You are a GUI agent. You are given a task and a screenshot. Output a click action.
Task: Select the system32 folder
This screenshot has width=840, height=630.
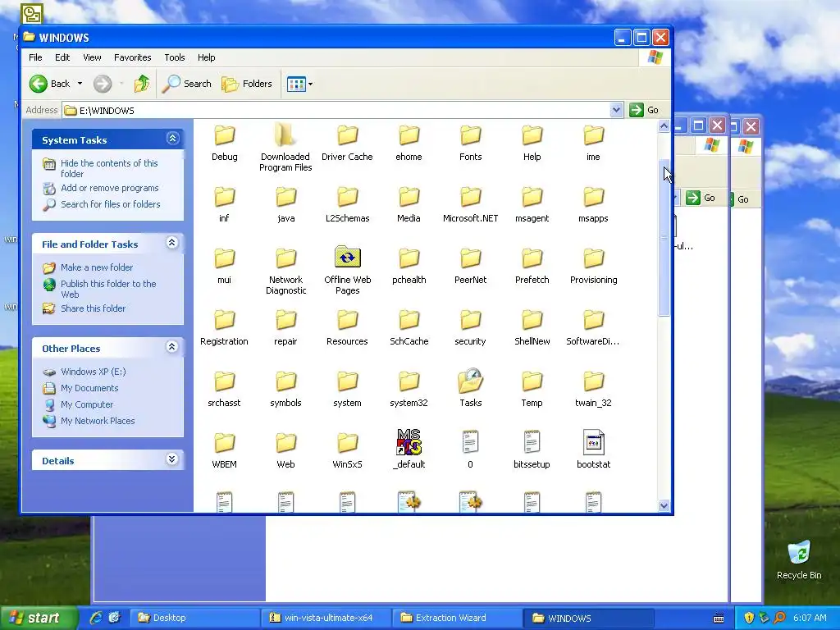[x=409, y=389]
